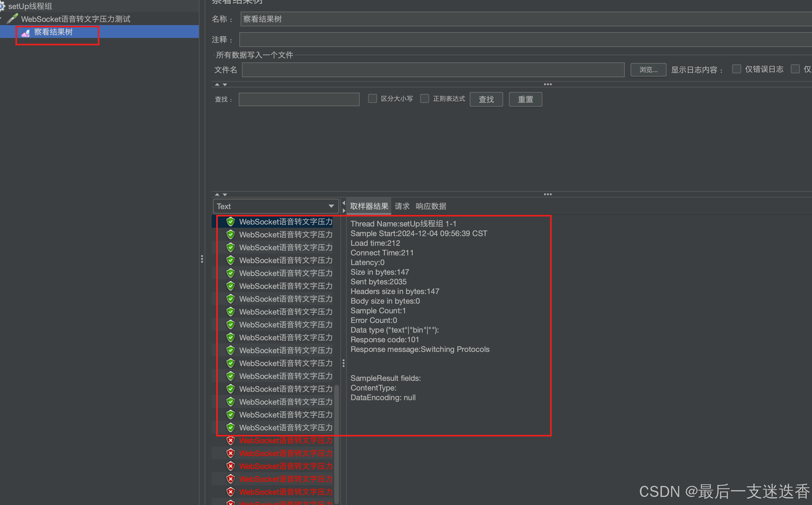Screen dimensions: 812x505
Task: Click the collapse-up arrow above search row
Action: [x=217, y=85]
